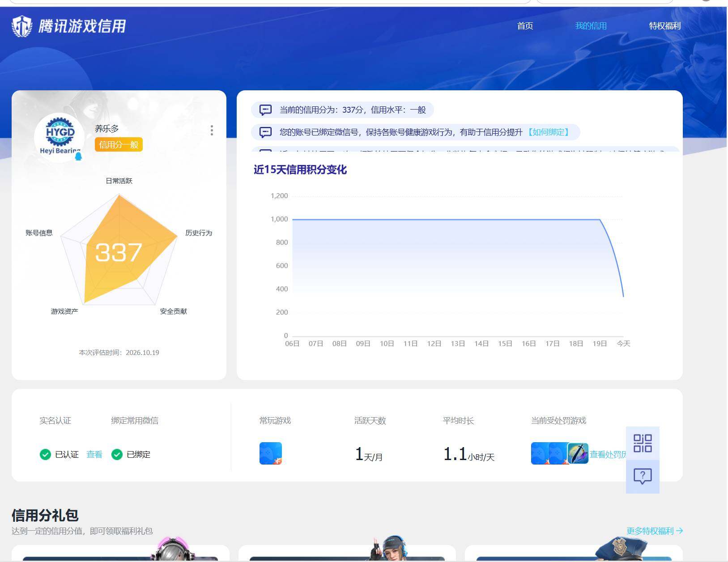Click the green check icon beside 已绑定
The width and height of the screenshot is (728, 562).
point(117,455)
